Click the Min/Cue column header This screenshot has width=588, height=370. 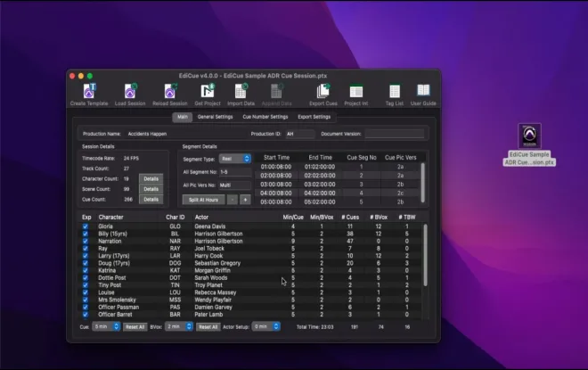[x=293, y=218]
